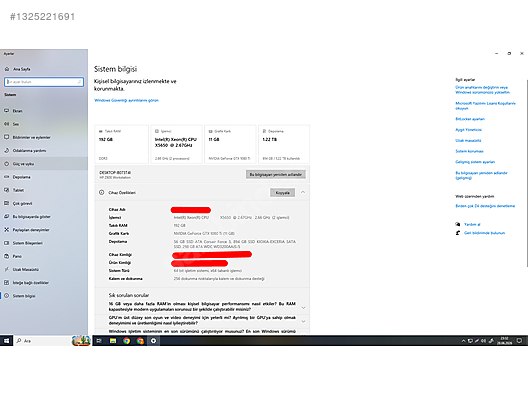The image size is (528, 396).
Task: Collapse the Cihaz Özellikleri section chevron
Action: [303, 192]
